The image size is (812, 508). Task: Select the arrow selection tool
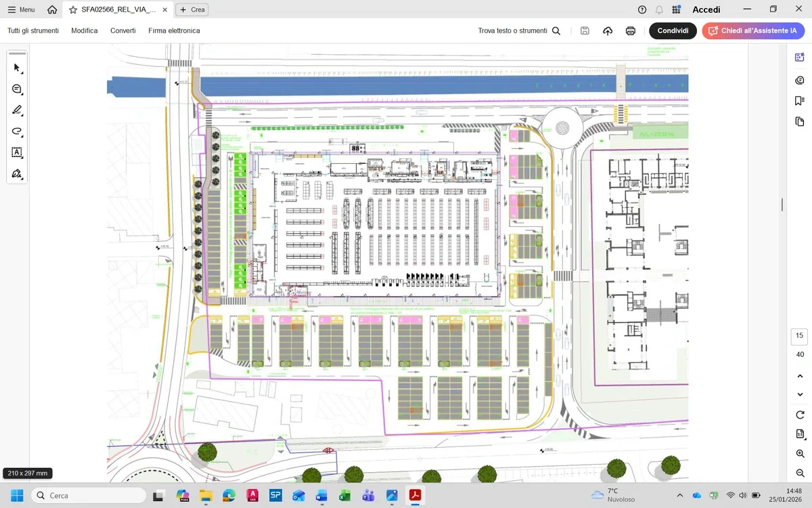[18, 68]
